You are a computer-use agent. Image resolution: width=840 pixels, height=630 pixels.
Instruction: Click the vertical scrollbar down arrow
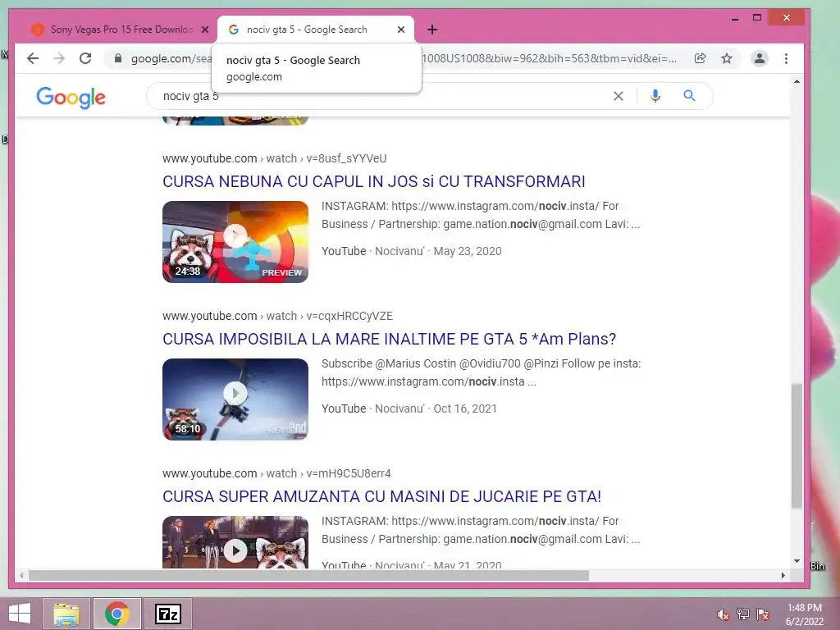pos(797,561)
